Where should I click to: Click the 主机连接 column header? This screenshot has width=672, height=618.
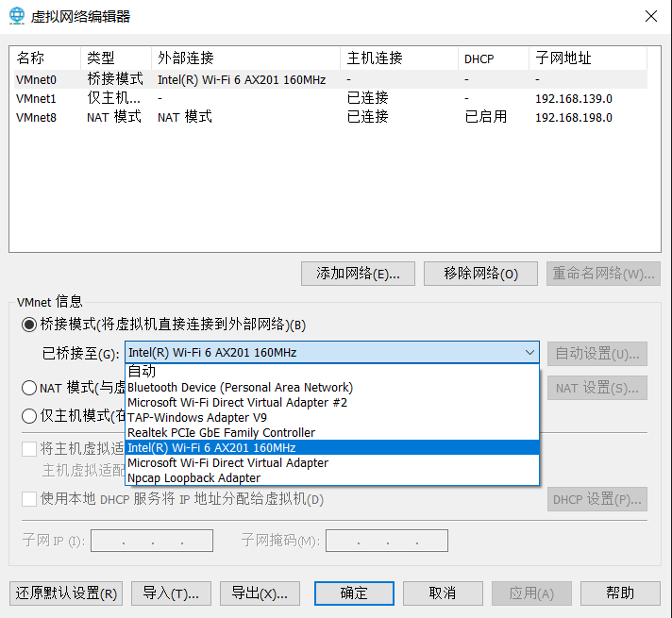pyautogui.click(x=399, y=58)
